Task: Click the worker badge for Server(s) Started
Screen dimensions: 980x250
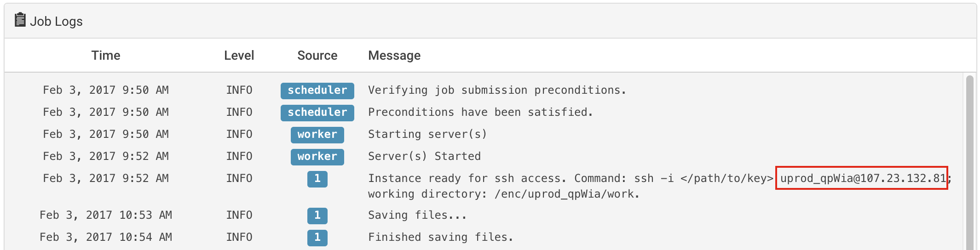Action: (317, 157)
